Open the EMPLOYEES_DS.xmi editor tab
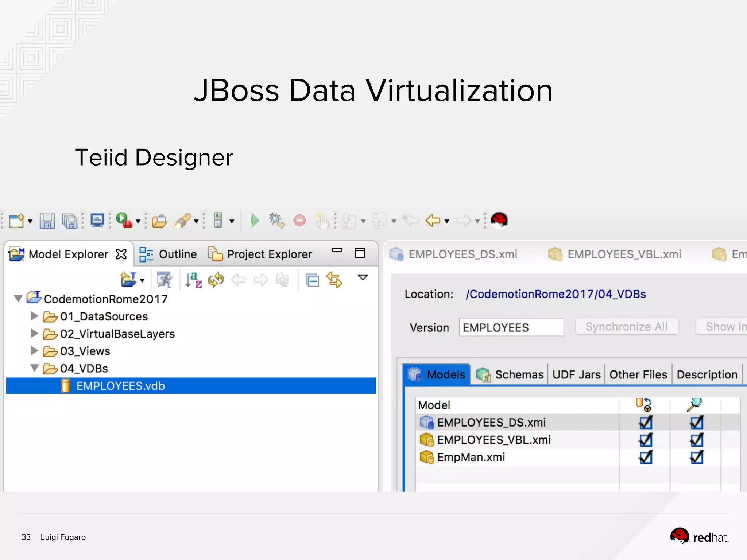 [453, 254]
